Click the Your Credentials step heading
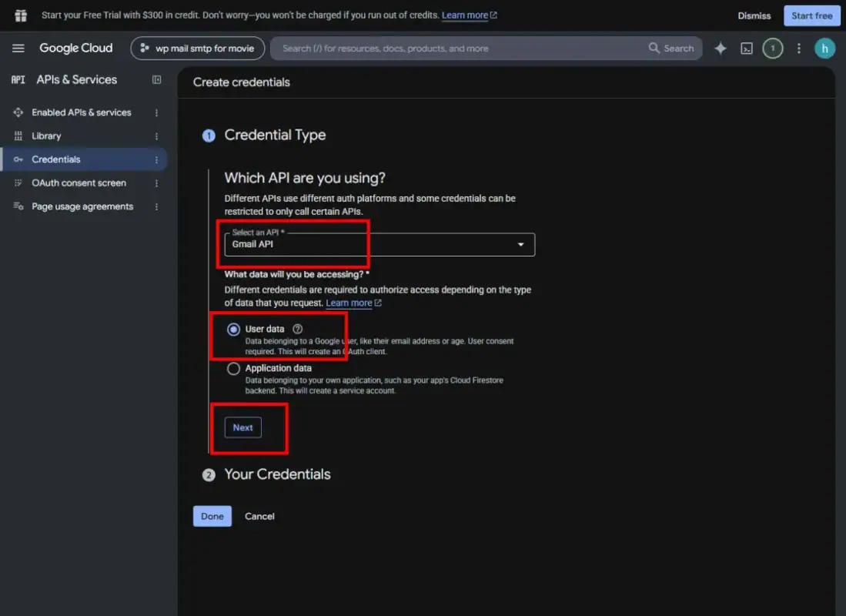846x616 pixels. (x=277, y=474)
